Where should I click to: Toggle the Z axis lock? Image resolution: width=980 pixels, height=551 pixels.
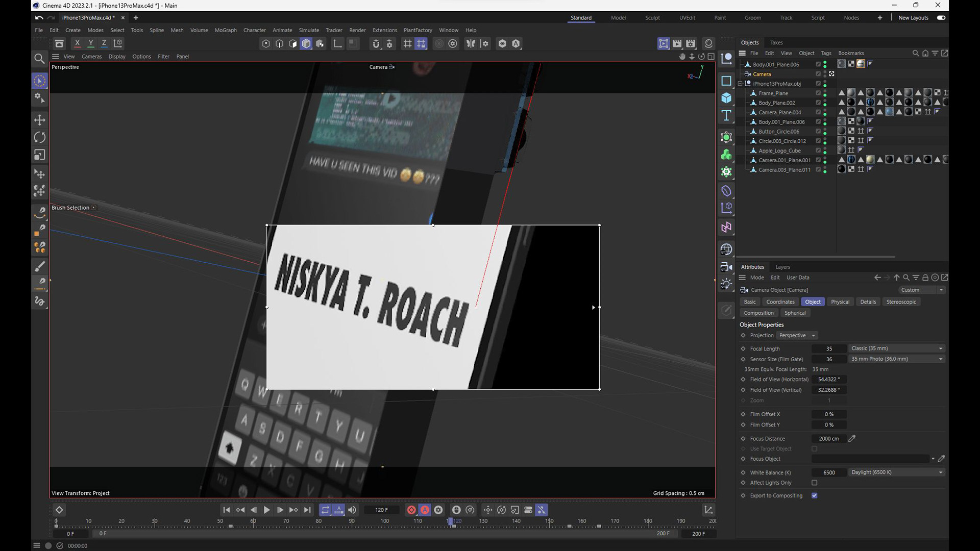pyautogui.click(x=104, y=44)
